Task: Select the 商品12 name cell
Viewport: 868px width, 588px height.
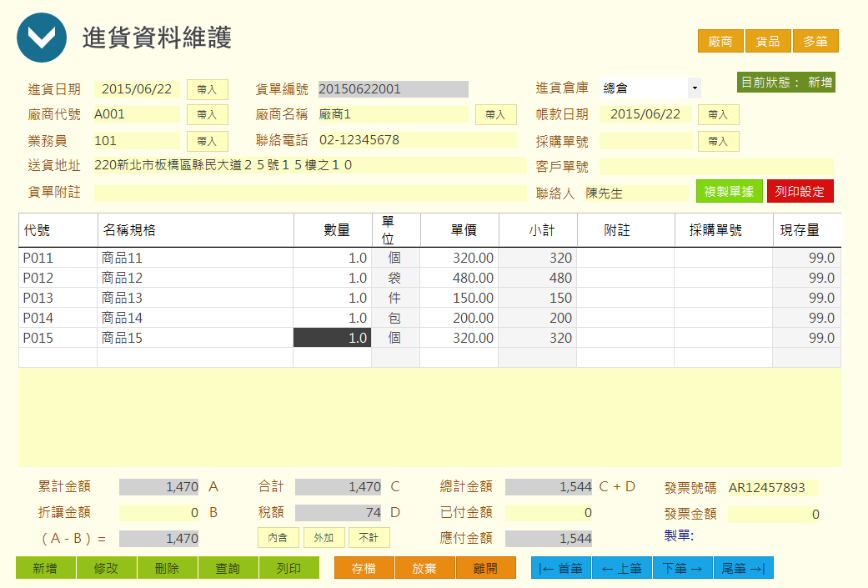Action: point(195,278)
